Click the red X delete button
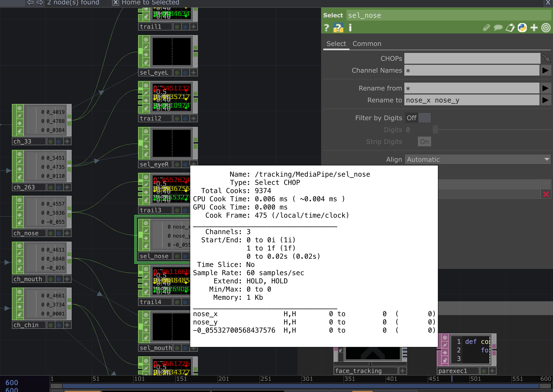Viewport: 553px width, 392px height. pyautogui.click(x=546, y=194)
